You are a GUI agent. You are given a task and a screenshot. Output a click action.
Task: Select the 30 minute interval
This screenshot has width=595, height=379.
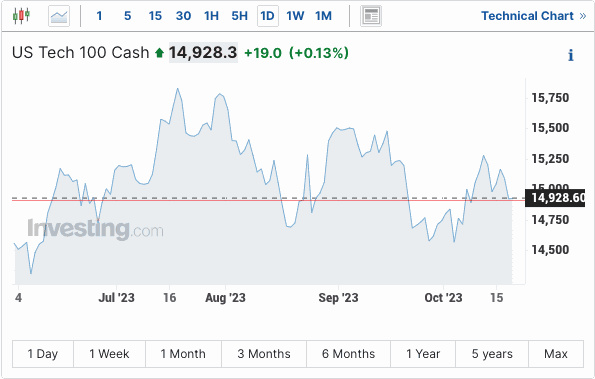coord(183,16)
